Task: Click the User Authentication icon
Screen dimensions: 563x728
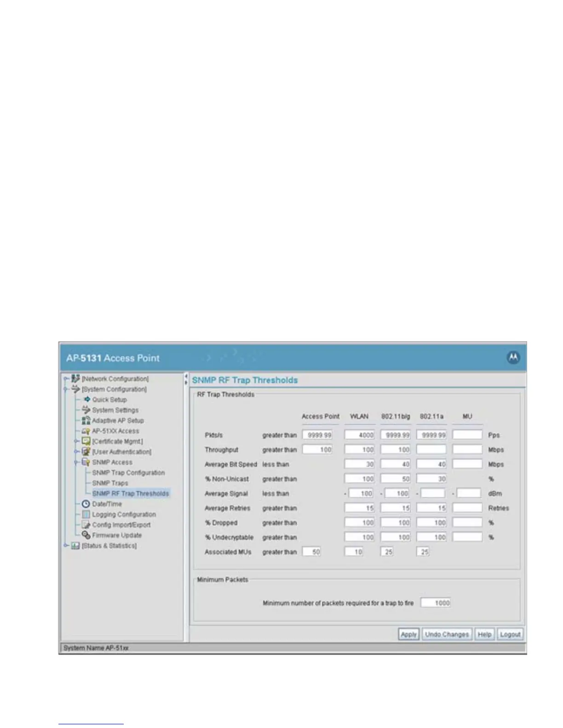Action: pos(86,452)
